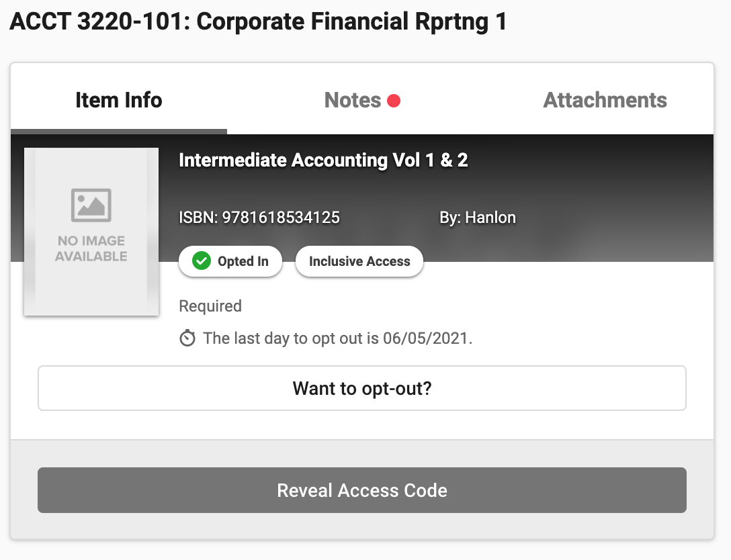
Task: Click the placeholder picture icon on cover
Action: (x=91, y=205)
